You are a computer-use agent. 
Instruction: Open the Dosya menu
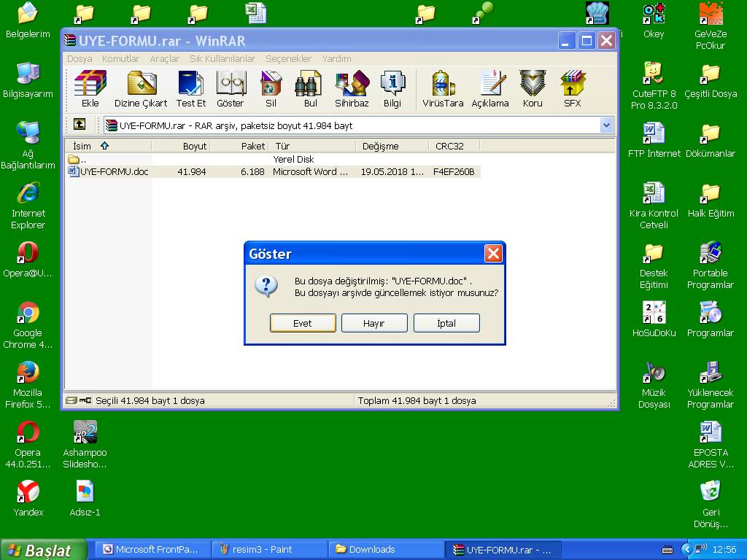(x=80, y=58)
